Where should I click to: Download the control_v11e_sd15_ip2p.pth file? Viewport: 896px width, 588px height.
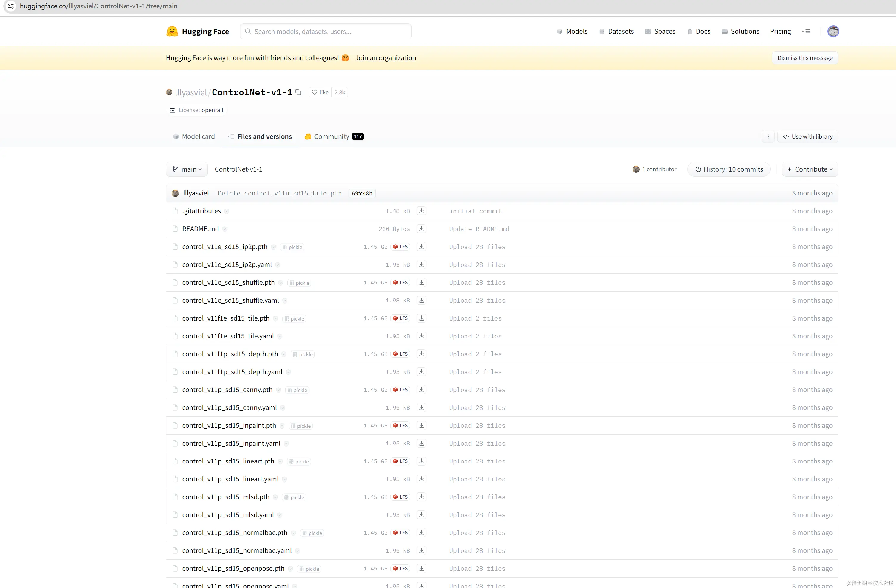421,247
